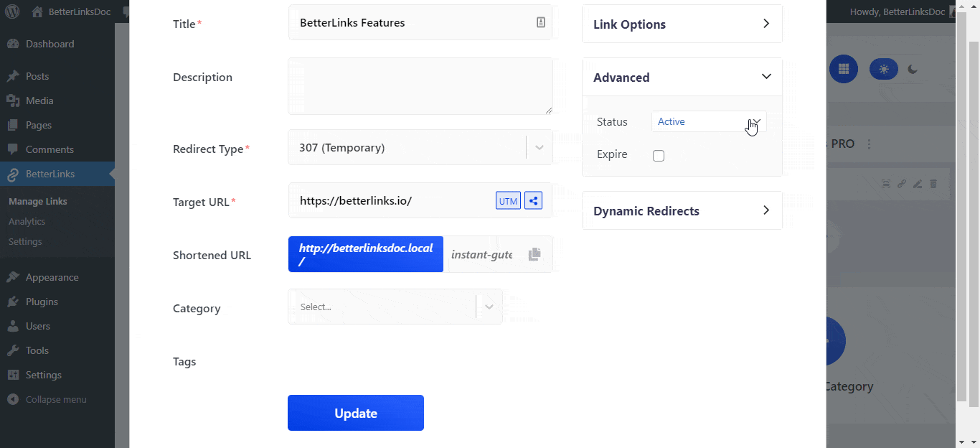
Task: Switch to grid view layout
Action: pyautogui.click(x=844, y=69)
